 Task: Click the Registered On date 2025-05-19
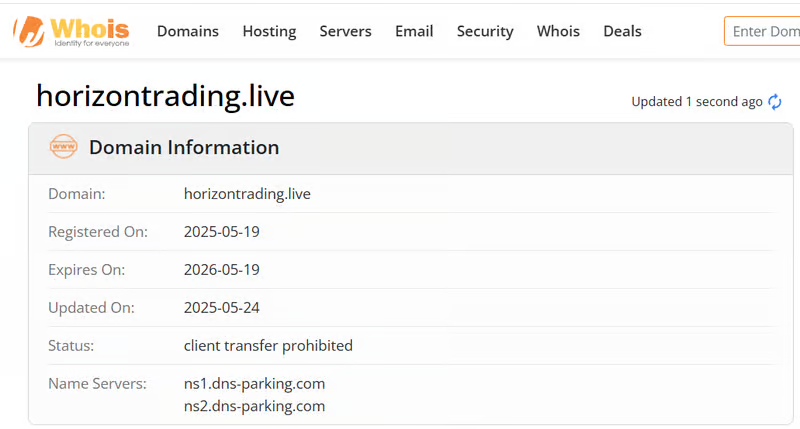[221, 232]
